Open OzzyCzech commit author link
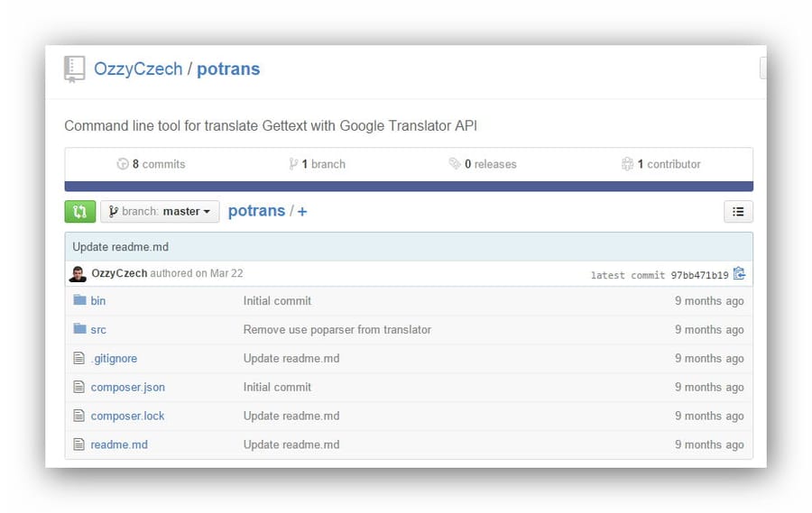The width and height of the screenshot is (812, 513). click(x=119, y=273)
